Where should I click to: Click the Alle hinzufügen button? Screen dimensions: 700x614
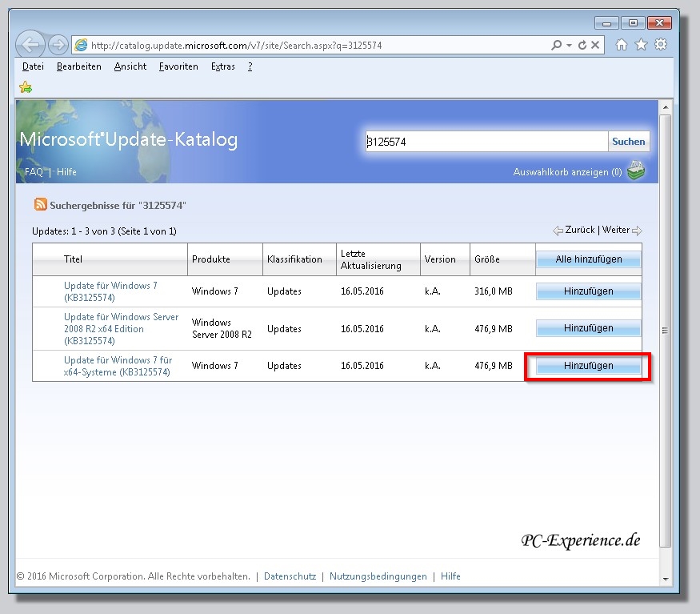[588, 259]
